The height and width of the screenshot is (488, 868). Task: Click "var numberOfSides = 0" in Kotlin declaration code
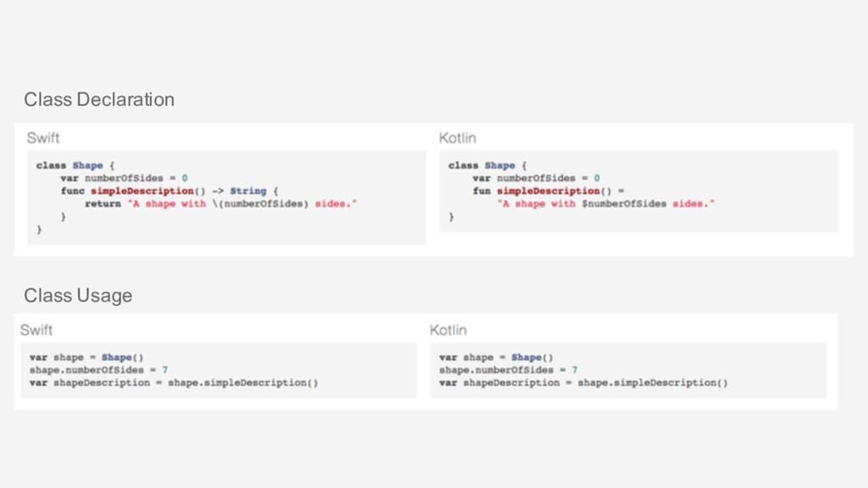[x=536, y=179]
